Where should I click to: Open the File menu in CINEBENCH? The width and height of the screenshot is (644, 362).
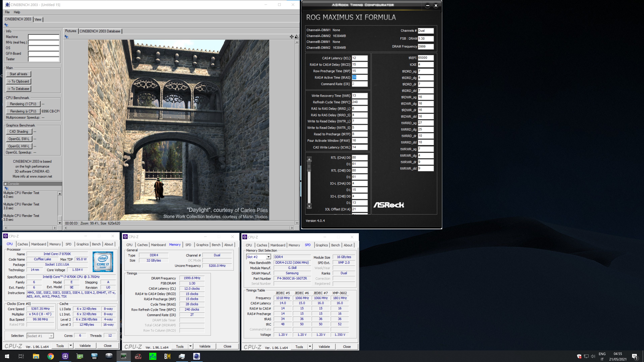7,12
